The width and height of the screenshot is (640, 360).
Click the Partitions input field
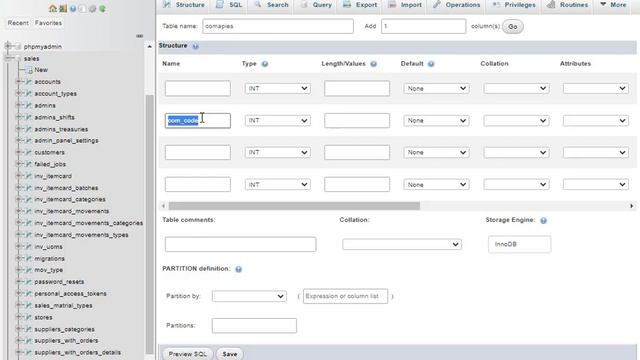pos(254,326)
